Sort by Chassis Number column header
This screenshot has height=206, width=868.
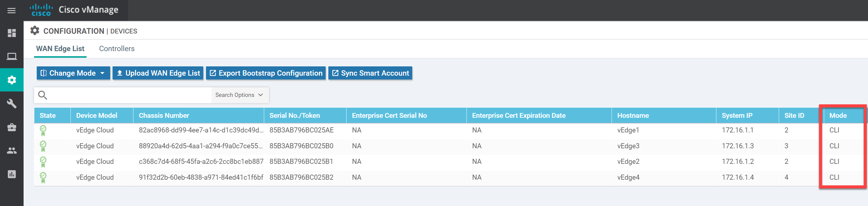pos(198,115)
